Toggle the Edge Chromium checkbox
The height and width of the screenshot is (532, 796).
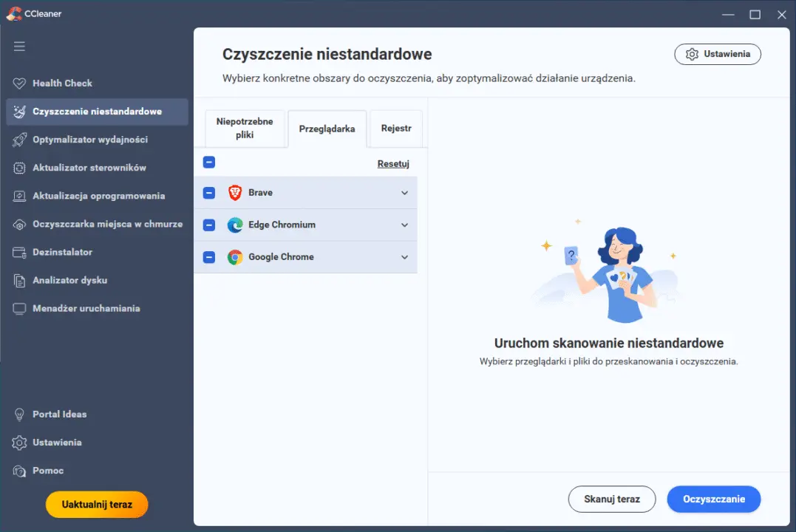pyautogui.click(x=209, y=225)
